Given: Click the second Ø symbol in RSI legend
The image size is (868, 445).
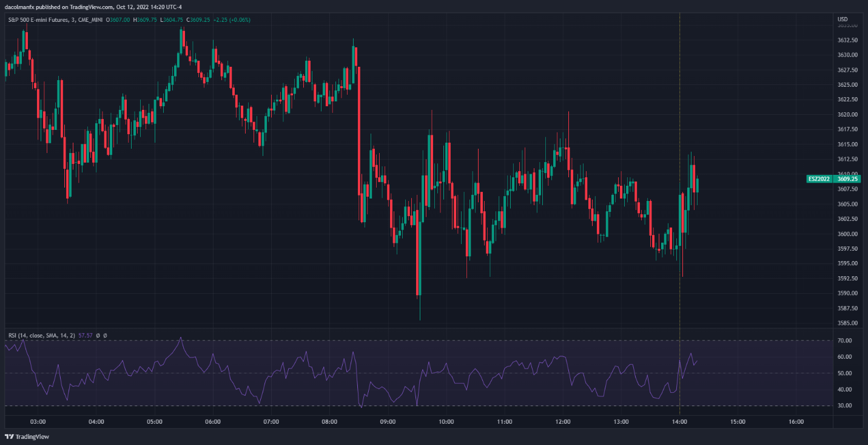Looking at the screenshot, I should [105, 335].
